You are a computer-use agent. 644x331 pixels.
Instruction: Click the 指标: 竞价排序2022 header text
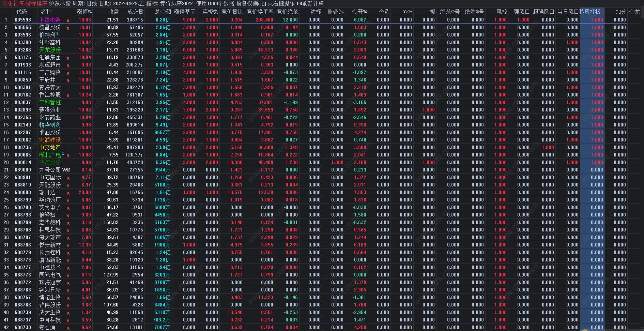click(x=169, y=3)
